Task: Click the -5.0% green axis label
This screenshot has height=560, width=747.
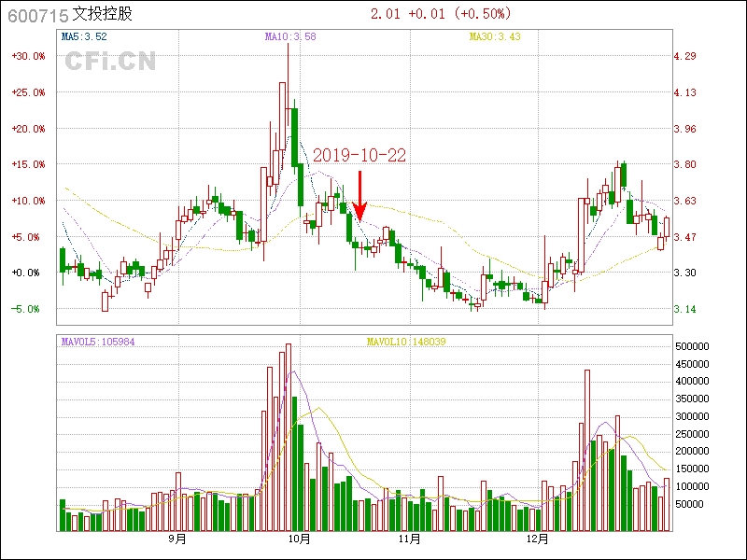Action: point(26,309)
